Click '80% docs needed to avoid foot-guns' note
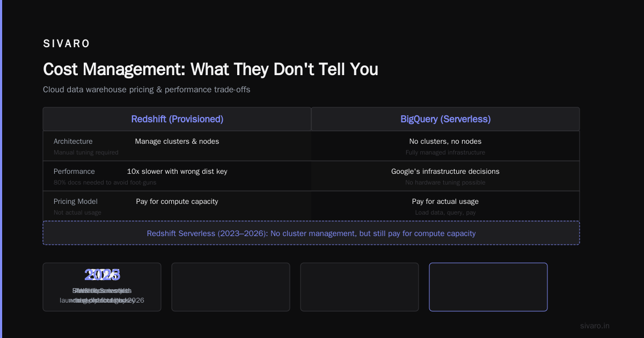 point(105,182)
